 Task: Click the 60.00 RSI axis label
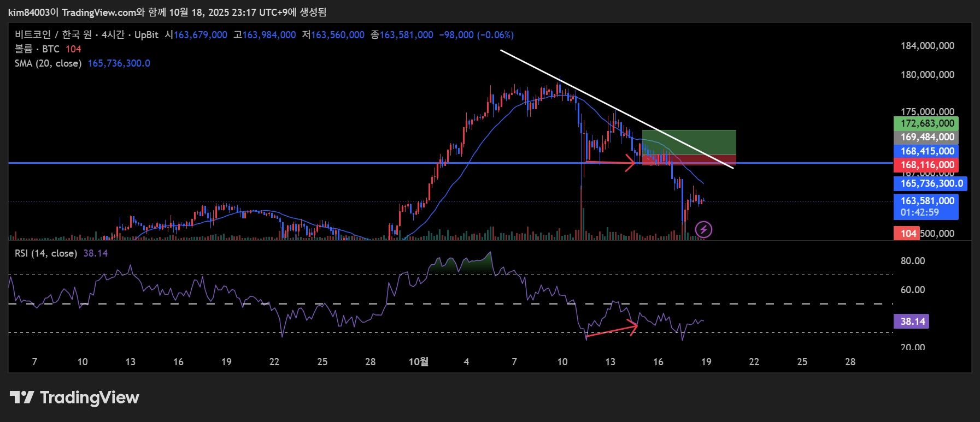(x=913, y=290)
